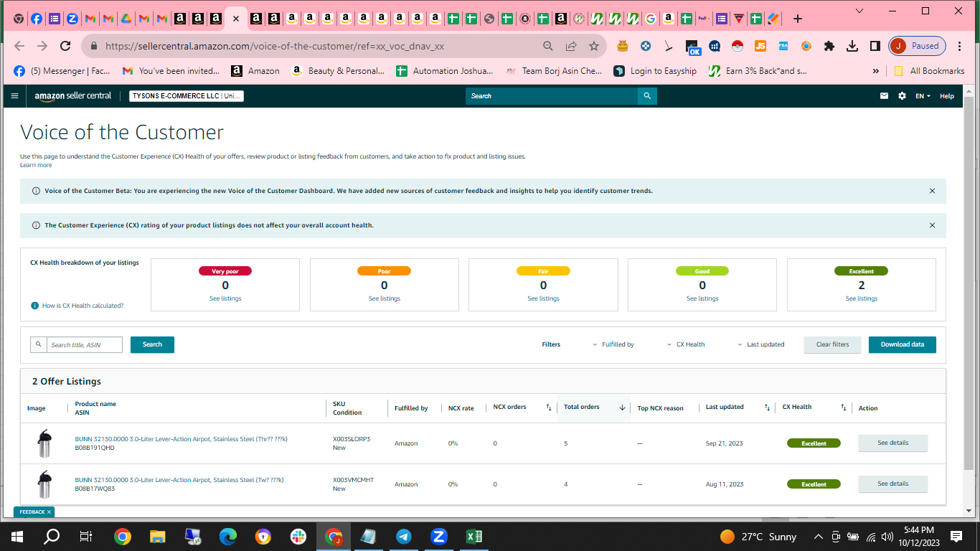Dismiss the CX rating account health banner
Viewport: 980px width, 551px height.
pos(932,225)
